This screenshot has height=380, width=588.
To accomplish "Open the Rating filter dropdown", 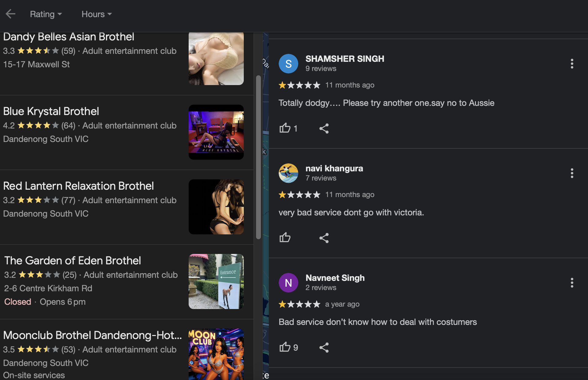I will 46,14.
